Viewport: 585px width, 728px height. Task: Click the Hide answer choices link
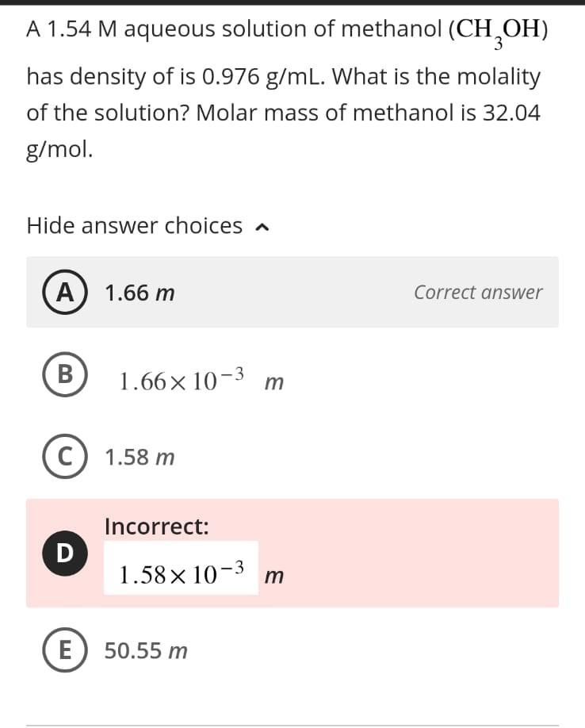135,226
